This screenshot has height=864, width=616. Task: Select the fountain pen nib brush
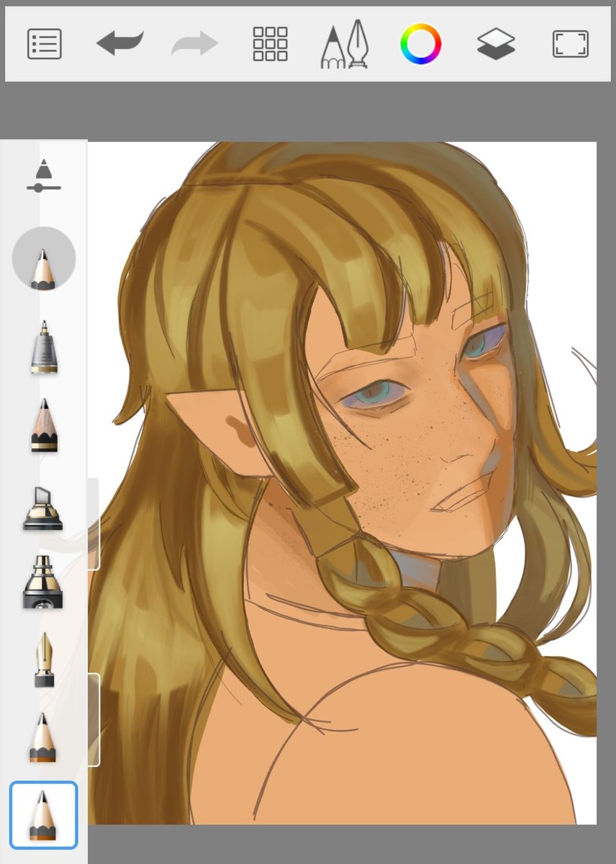[x=44, y=660]
